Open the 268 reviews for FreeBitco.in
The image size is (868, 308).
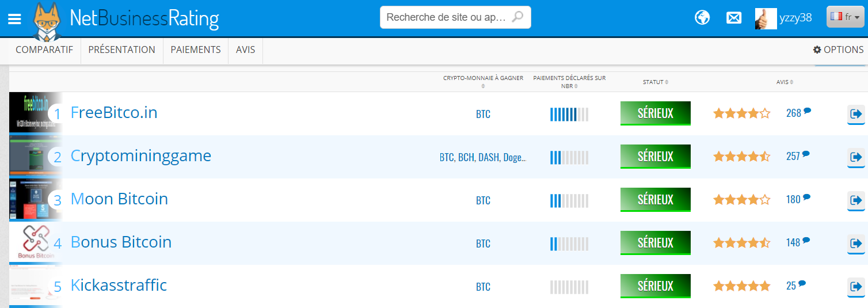coord(798,113)
